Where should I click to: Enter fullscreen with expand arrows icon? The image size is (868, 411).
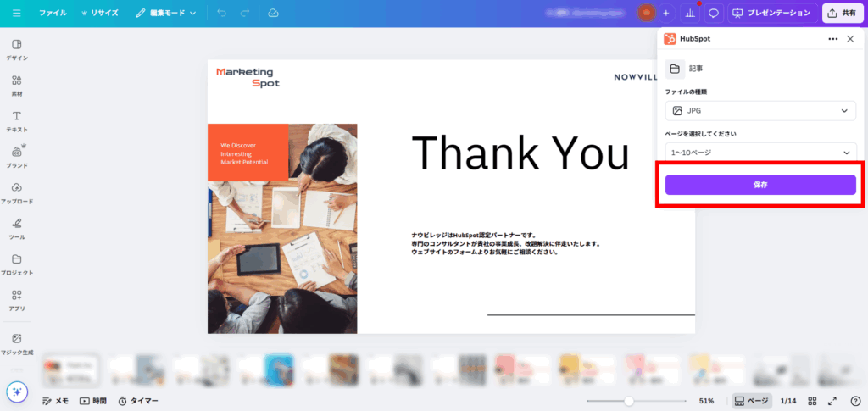[x=832, y=401]
